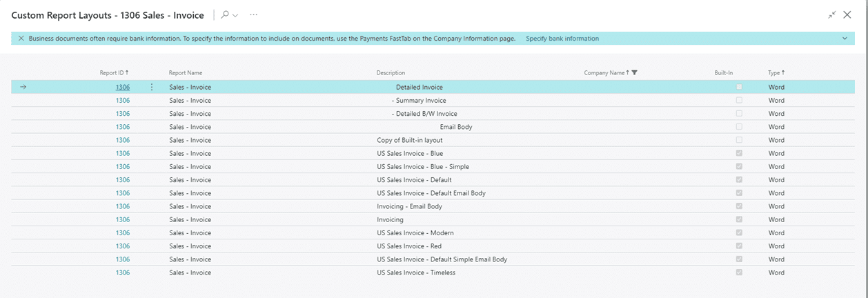Open row actions menu for Detailed Invoice

coord(152,88)
